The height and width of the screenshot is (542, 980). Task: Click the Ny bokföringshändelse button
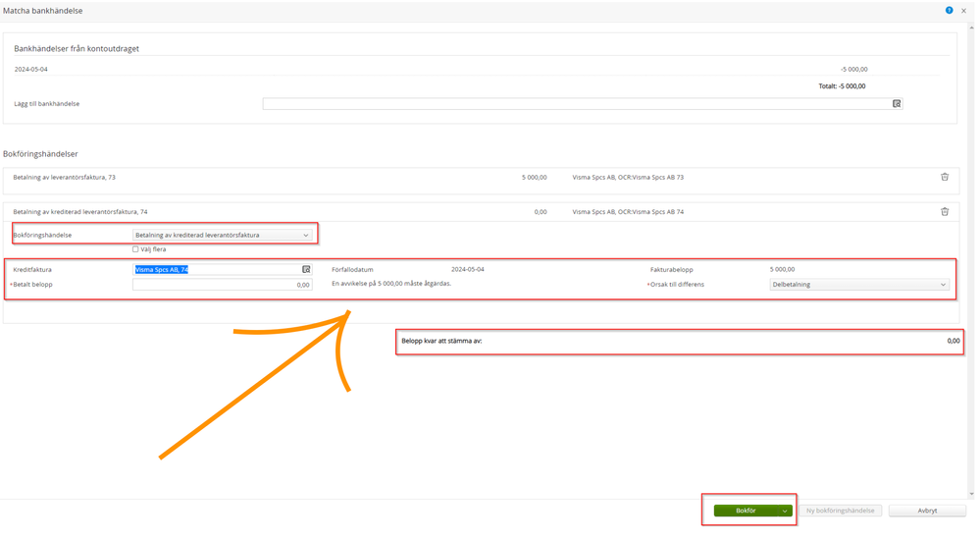tap(840, 511)
